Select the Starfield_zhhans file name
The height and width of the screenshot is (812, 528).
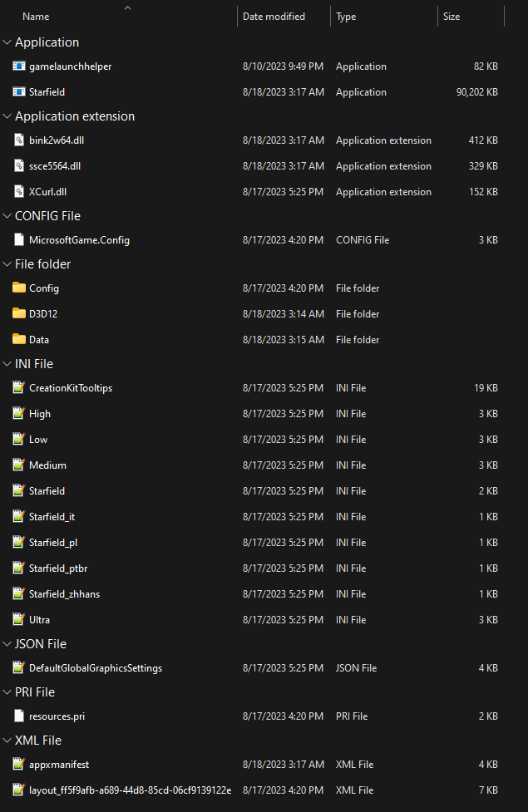pyautogui.click(x=64, y=594)
